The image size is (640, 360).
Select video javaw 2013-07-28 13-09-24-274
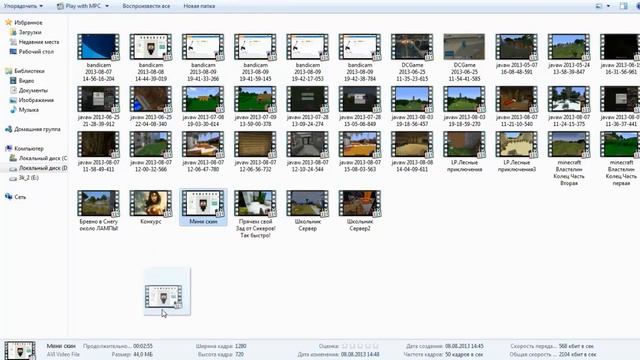[x=307, y=107]
